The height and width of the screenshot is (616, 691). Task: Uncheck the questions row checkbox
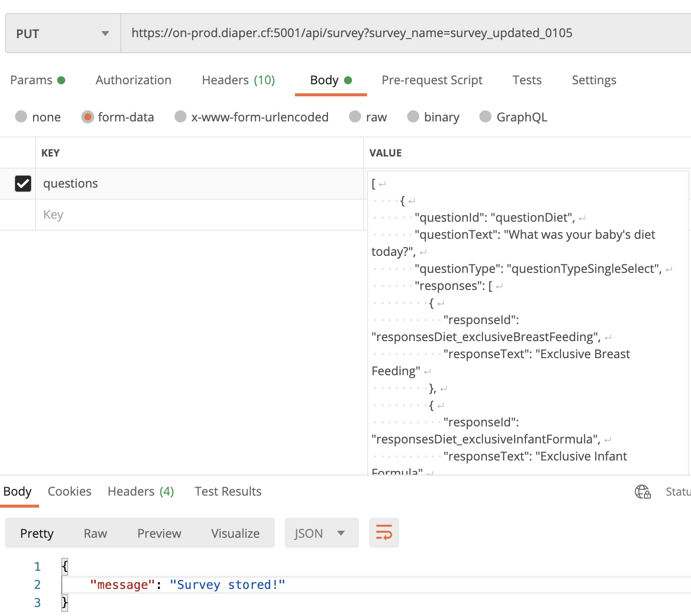pos(23,184)
